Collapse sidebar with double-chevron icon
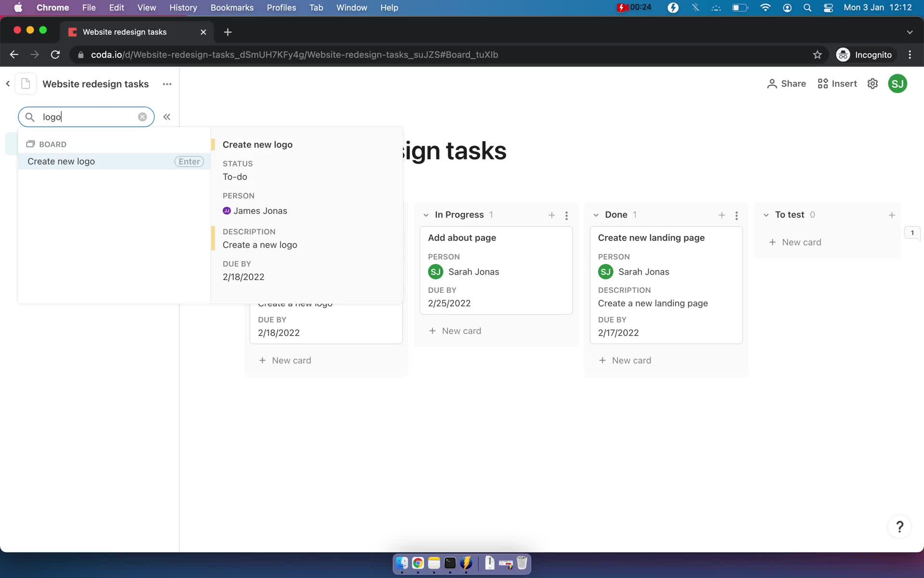 (x=167, y=117)
